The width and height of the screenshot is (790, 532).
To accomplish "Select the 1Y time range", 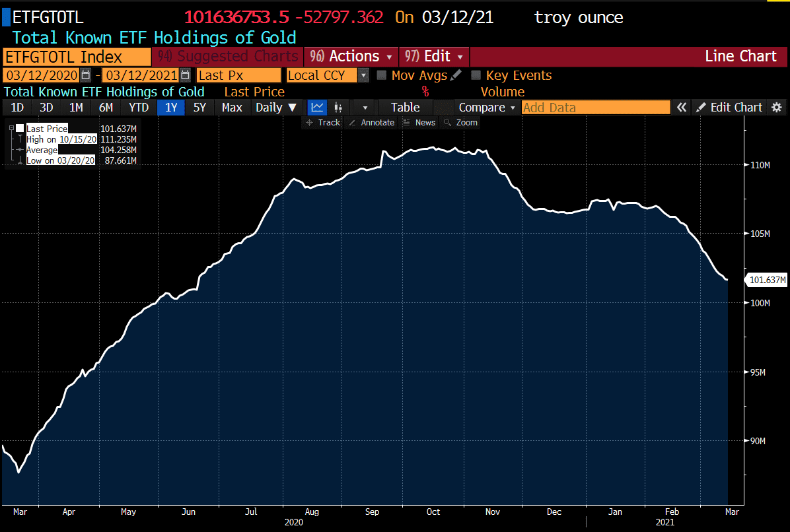I will (x=171, y=107).
